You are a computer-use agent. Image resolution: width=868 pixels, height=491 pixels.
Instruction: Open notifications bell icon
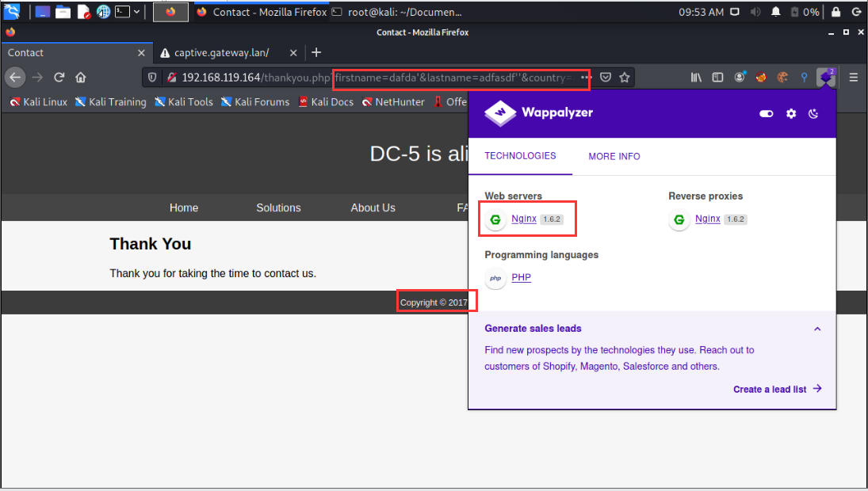pyautogui.click(x=775, y=12)
